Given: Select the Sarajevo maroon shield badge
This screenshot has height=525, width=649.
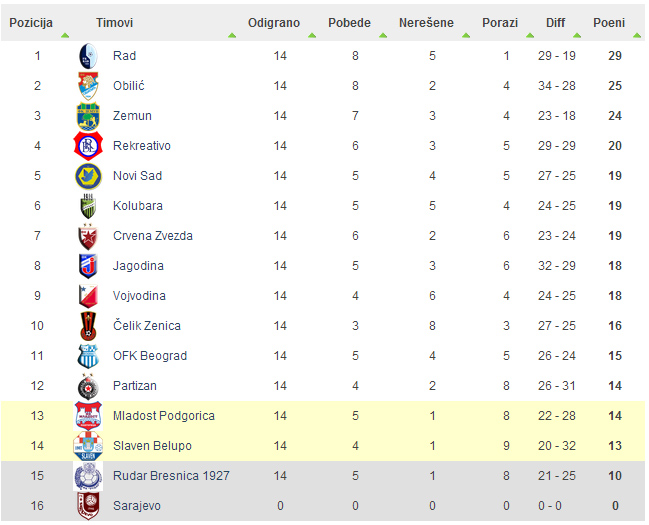Looking at the screenshot, I should click(88, 506).
